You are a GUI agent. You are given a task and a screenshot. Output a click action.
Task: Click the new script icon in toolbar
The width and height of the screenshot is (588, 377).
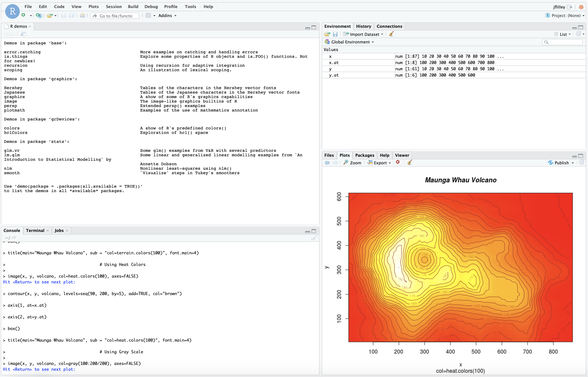[23, 16]
